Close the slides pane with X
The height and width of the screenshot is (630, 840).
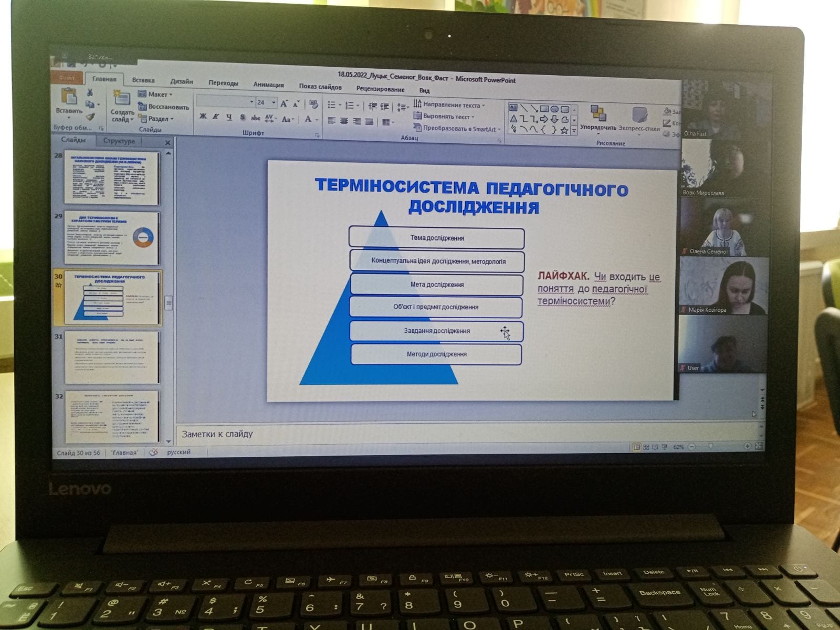tap(167, 142)
